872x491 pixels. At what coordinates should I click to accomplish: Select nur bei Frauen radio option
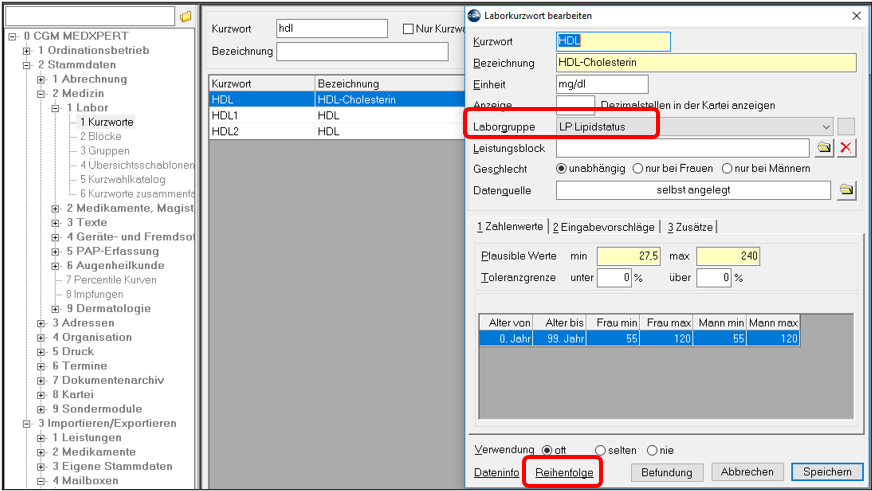[x=638, y=168]
